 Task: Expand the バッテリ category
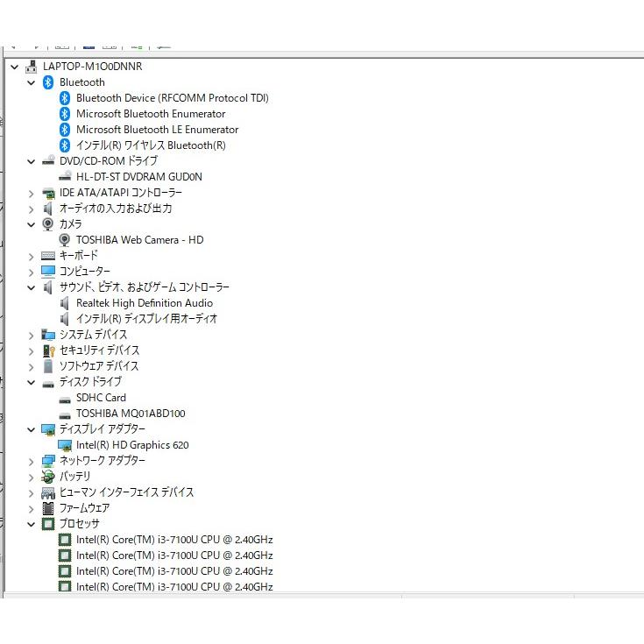click(32, 478)
